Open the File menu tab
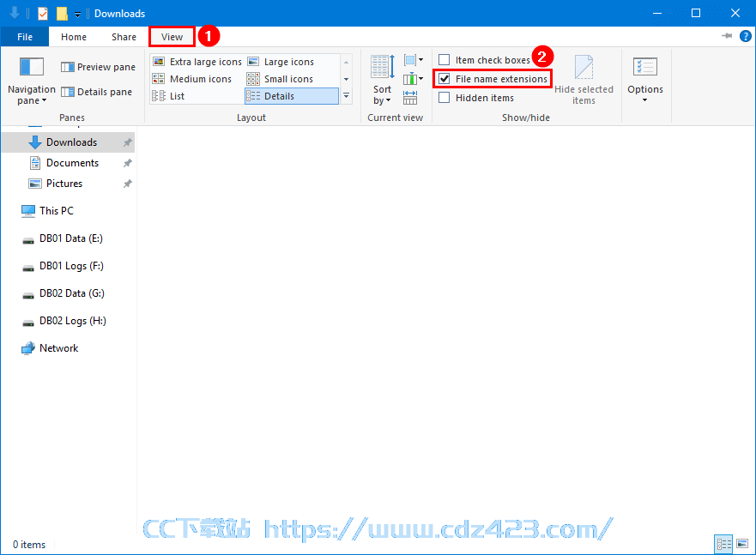This screenshot has width=756, height=555. [x=25, y=37]
